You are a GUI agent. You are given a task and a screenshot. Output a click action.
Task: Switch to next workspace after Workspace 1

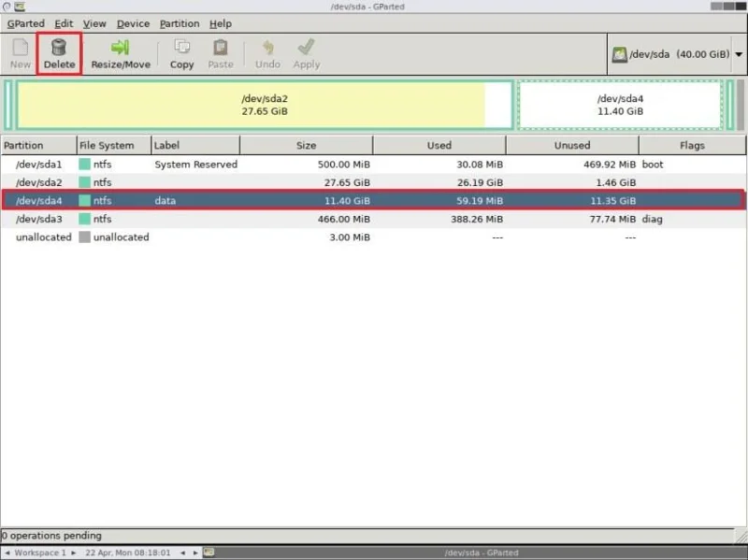[x=74, y=553]
